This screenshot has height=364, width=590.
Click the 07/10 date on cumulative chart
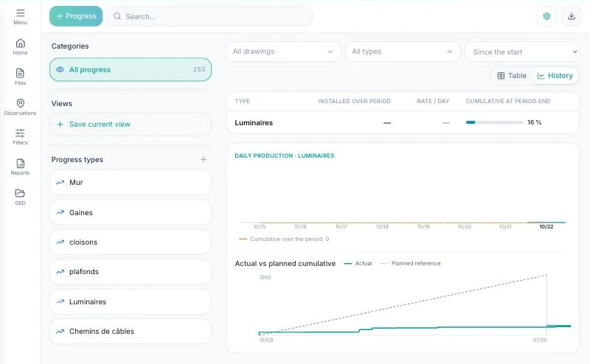pos(540,340)
